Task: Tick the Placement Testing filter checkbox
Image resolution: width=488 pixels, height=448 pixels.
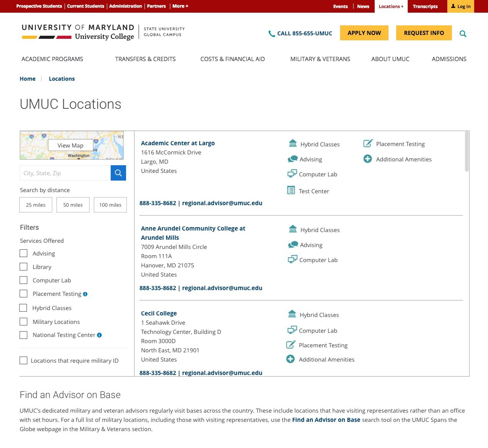Action: click(23, 294)
